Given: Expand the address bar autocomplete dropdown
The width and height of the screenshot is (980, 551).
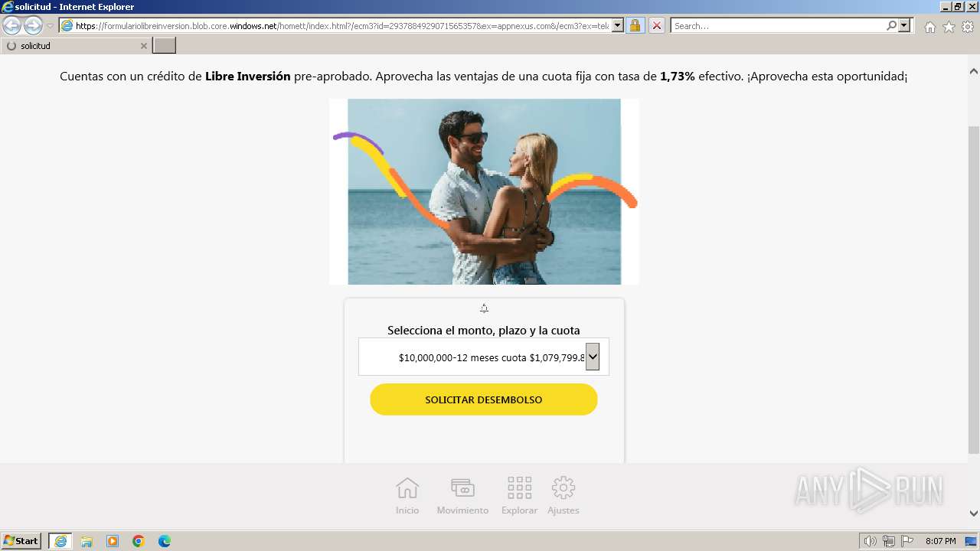Looking at the screenshot, I should (618, 26).
